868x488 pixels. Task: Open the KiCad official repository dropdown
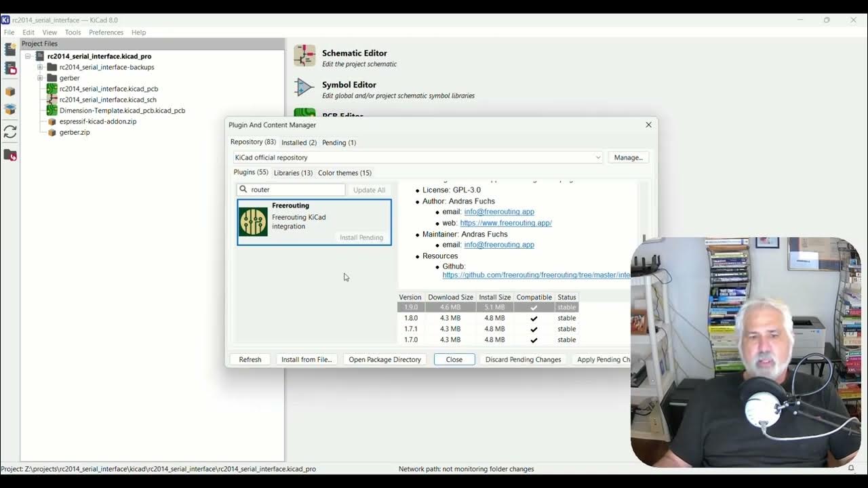point(597,157)
